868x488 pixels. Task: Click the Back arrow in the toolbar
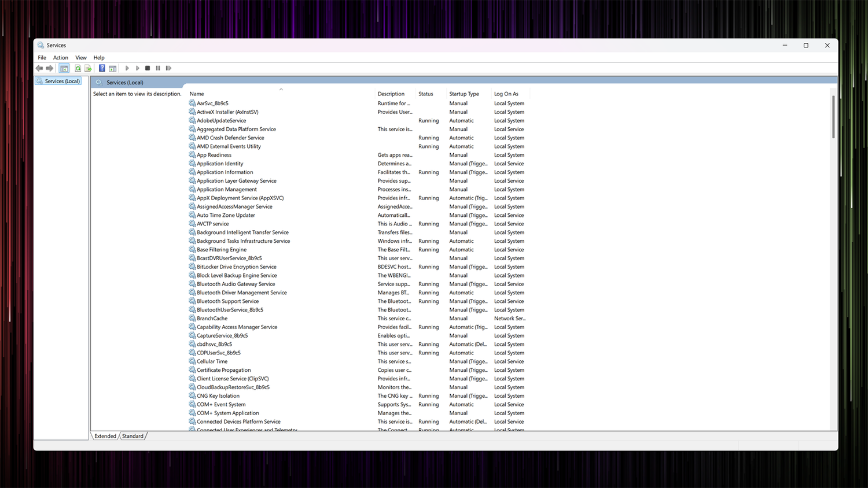39,68
